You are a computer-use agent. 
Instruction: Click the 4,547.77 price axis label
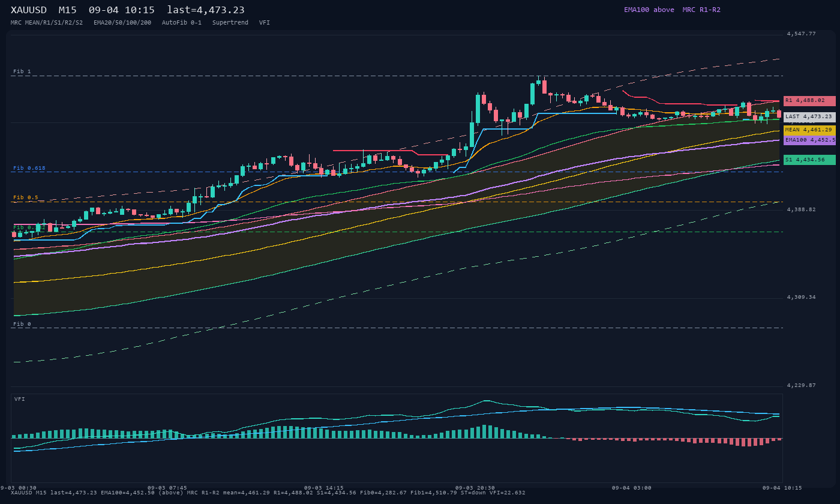(802, 34)
